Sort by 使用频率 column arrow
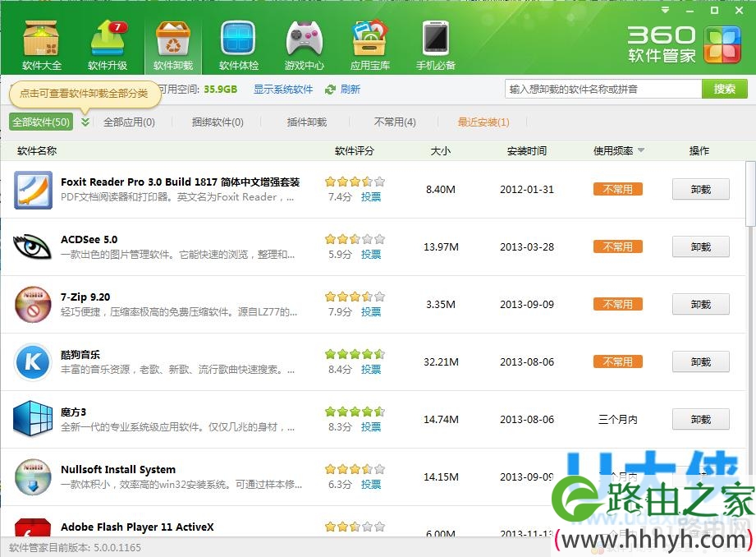Screen dimensions: 756x557 tap(641, 150)
